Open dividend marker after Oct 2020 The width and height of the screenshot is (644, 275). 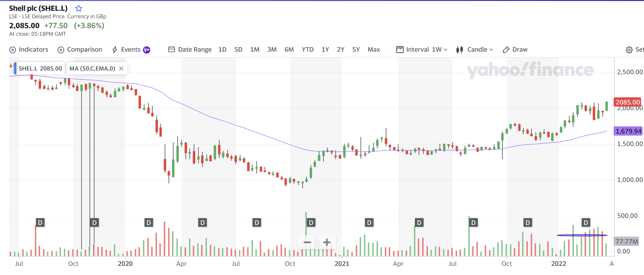coord(311,223)
